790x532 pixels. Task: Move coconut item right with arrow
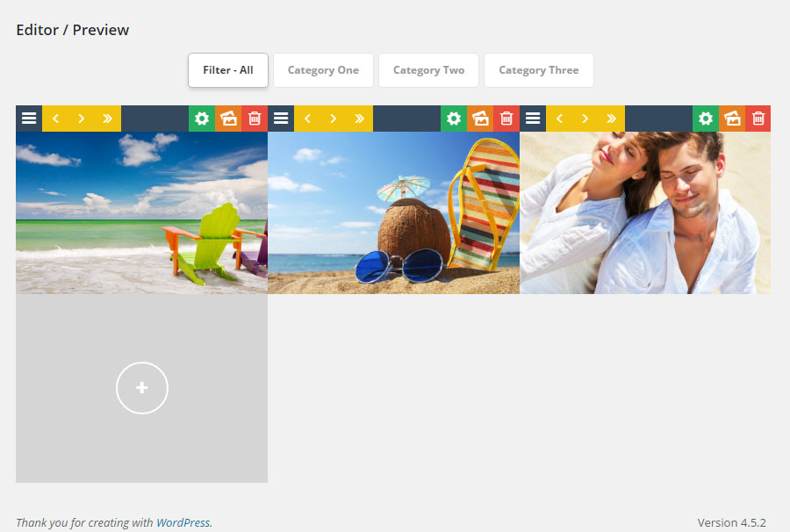[333, 119]
